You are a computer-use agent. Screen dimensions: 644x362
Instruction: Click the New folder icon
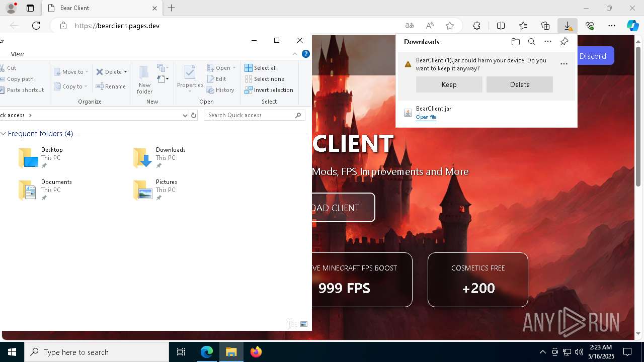pos(144,79)
